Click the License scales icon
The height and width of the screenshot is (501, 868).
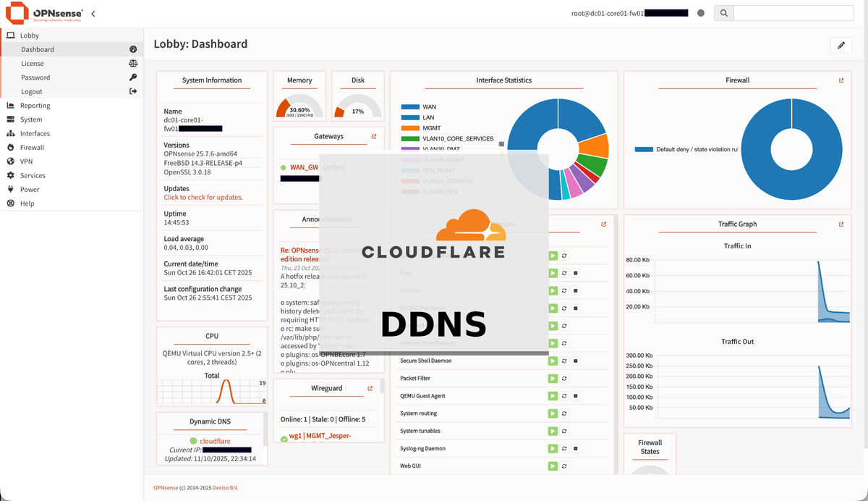pyautogui.click(x=133, y=63)
